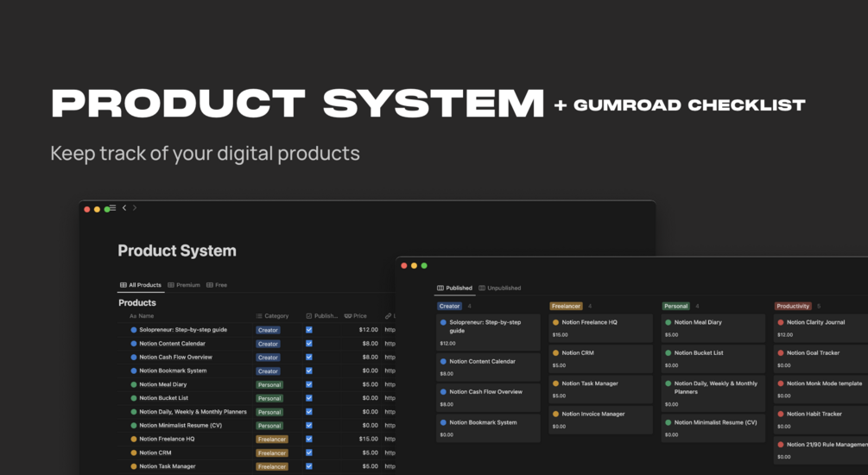Click the Publish... column header
This screenshot has width=868, height=475.
321,316
